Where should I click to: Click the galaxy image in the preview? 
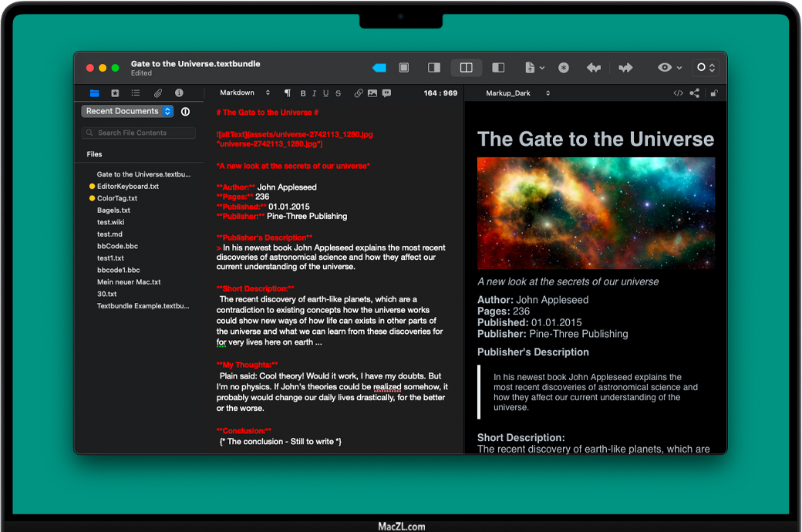[595, 214]
